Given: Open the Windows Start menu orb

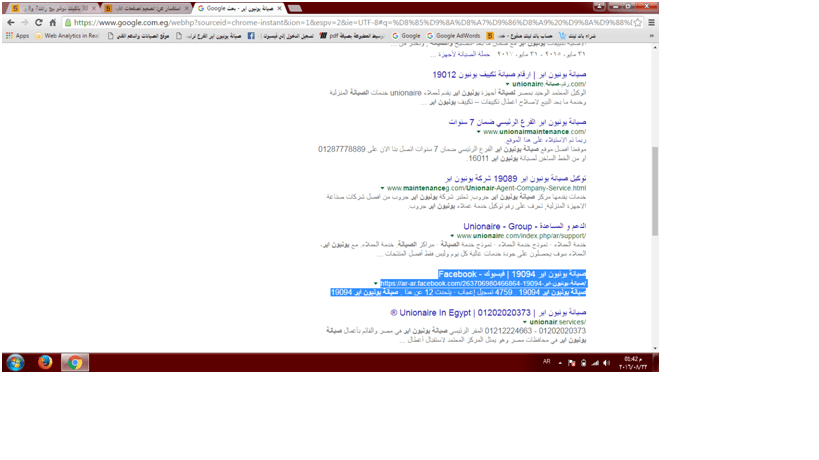Looking at the screenshot, I should 15,362.
